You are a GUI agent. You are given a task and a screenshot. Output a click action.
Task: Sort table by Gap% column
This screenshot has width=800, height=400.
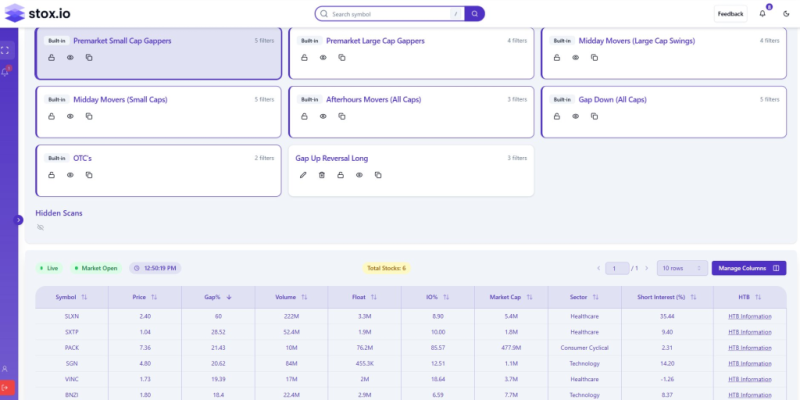pos(218,297)
